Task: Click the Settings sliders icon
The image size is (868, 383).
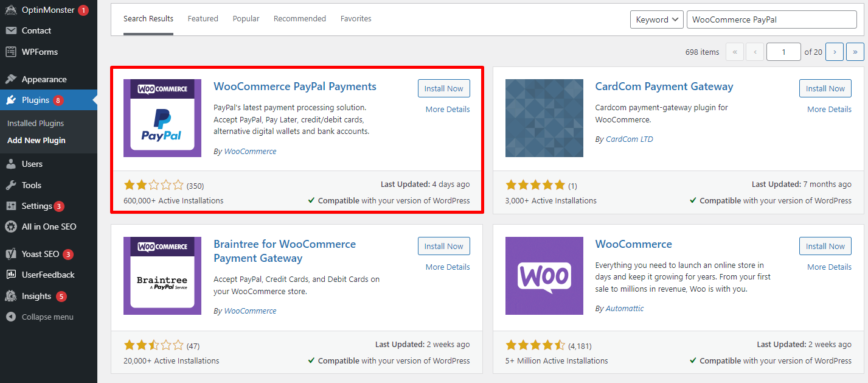Action: pos(11,206)
